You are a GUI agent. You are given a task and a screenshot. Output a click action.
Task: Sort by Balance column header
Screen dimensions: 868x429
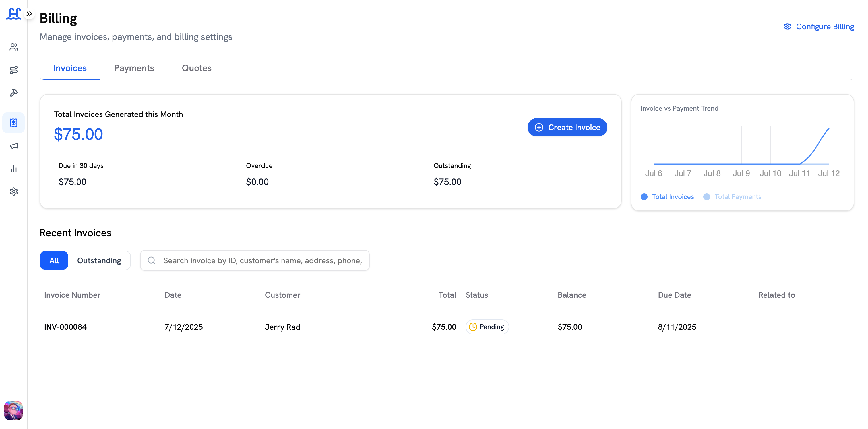pyautogui.click(x=572, y=295)
